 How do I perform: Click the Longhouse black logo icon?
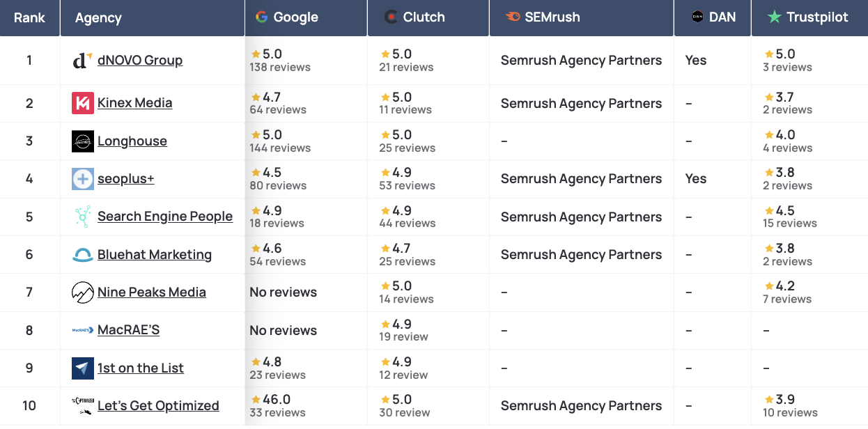[x=82, y=141]
